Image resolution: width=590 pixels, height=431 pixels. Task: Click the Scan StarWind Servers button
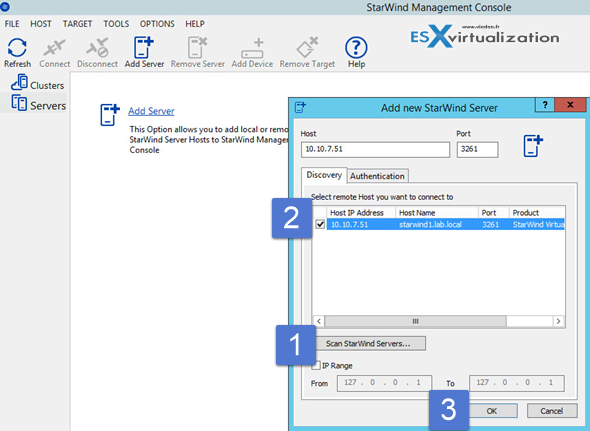coord(371,343)
